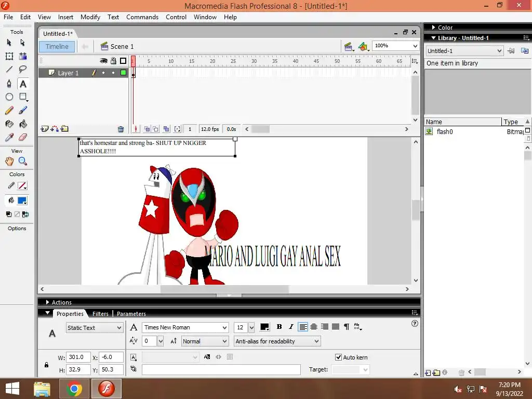Open the text fill color swatch
Viewport: 532px width, 399px height.
tap(264, 327)
